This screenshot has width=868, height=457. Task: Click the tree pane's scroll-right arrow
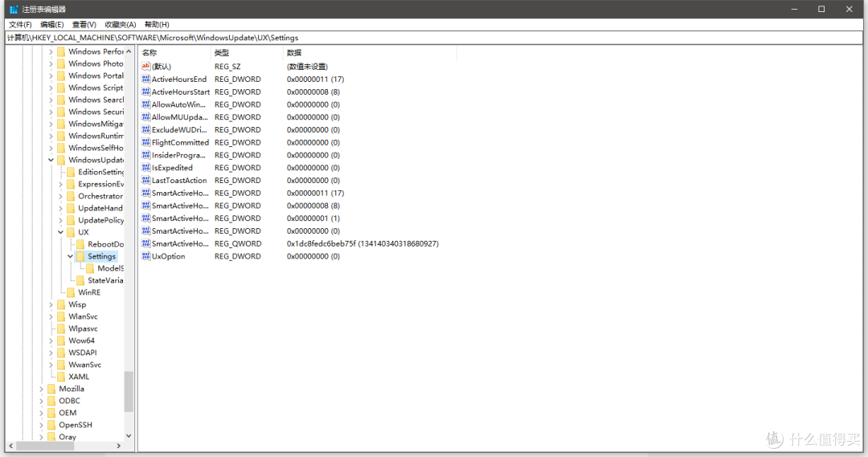click(x=118, y=446)
